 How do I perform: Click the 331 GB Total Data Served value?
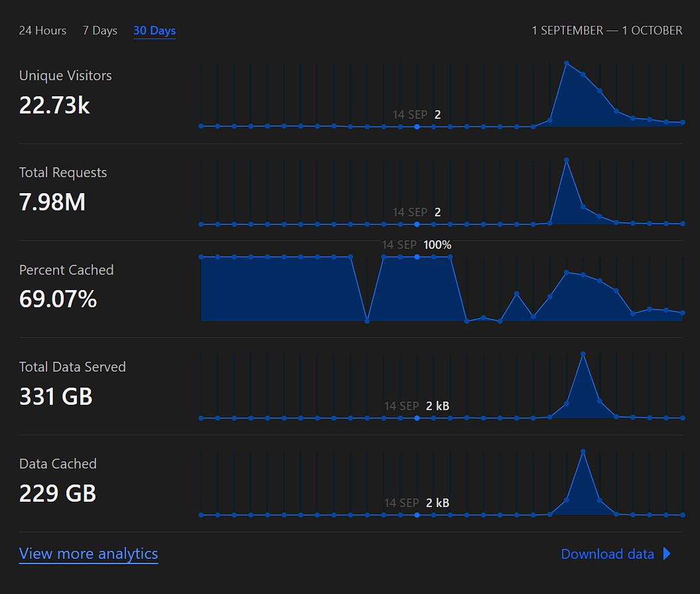pos(56,396)
